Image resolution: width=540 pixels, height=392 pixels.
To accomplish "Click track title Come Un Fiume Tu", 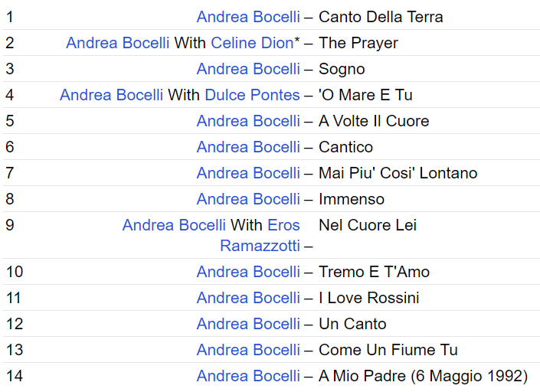I will (x=388, y=350).
